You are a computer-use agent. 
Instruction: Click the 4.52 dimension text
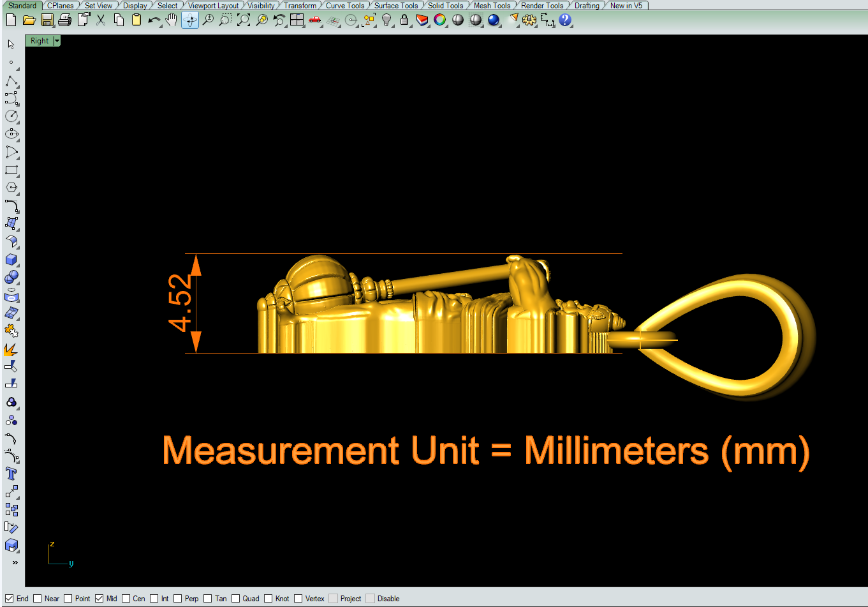[x=180, y=303]
